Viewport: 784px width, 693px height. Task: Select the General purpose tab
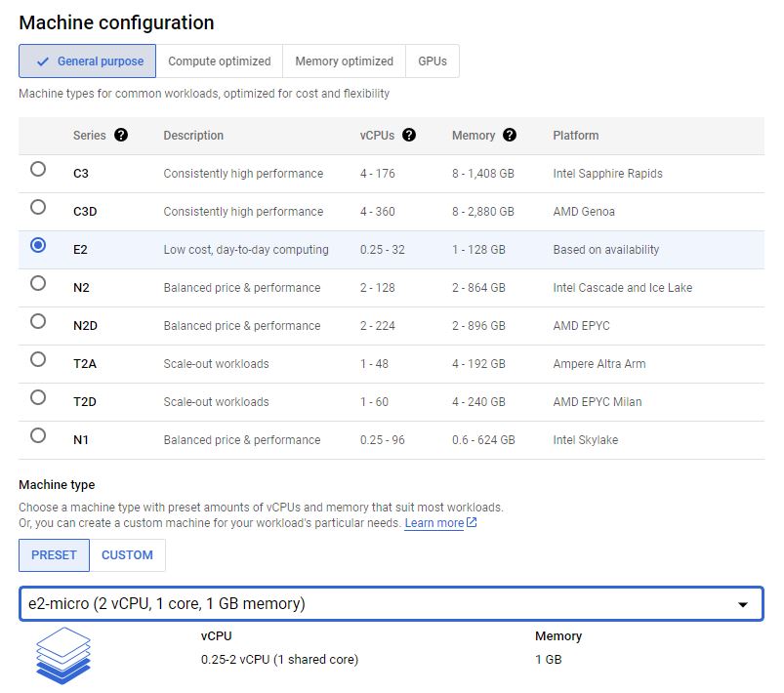(x=87, y=61)
